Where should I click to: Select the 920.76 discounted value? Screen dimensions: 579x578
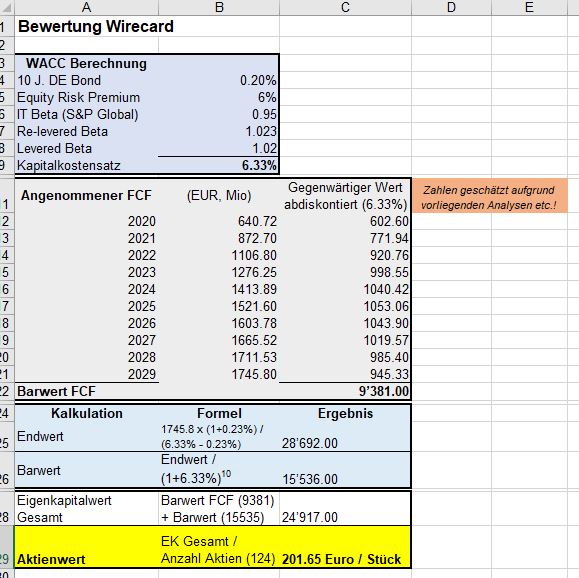(345, 256)
